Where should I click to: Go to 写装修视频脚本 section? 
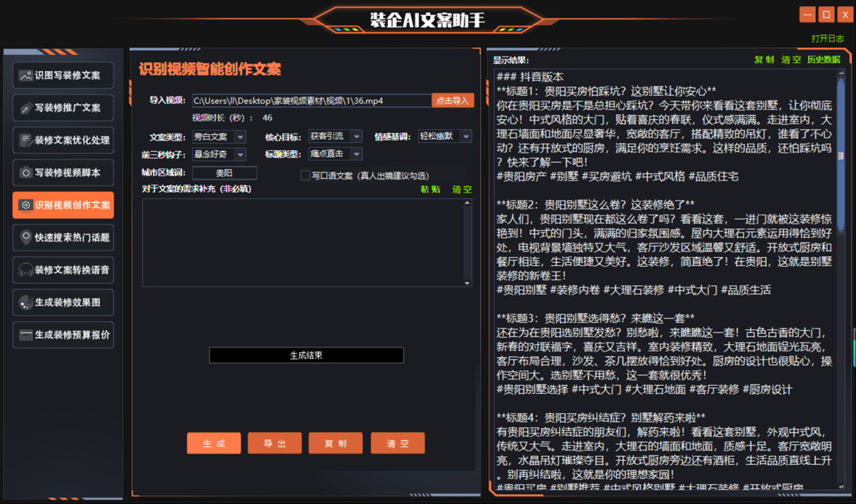coord(63,173)
